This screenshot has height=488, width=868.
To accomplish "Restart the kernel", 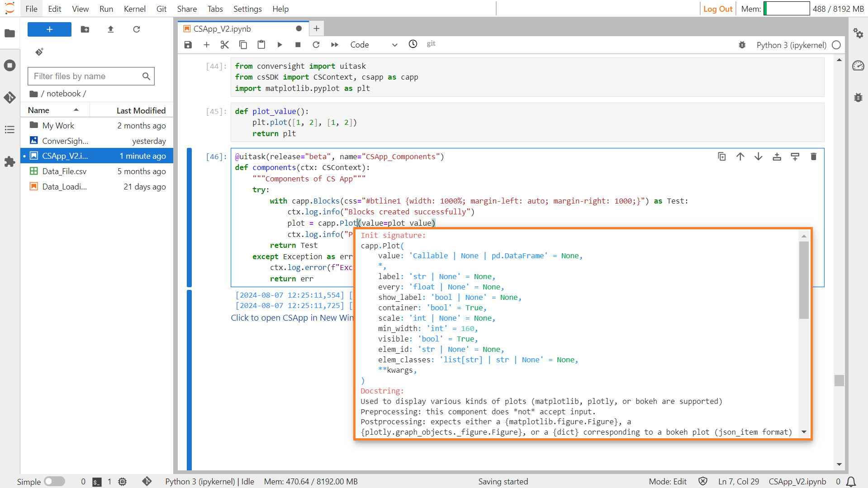I will point(316,44).
